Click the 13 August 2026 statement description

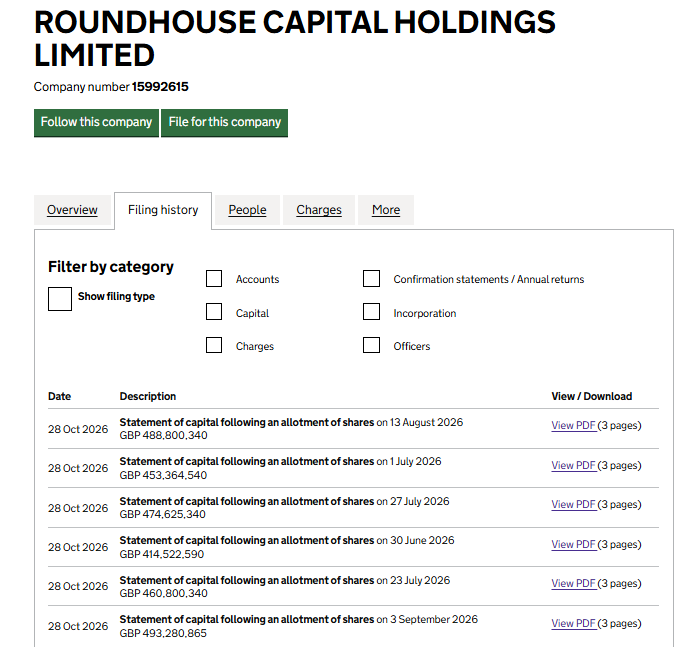click(291, 422)
